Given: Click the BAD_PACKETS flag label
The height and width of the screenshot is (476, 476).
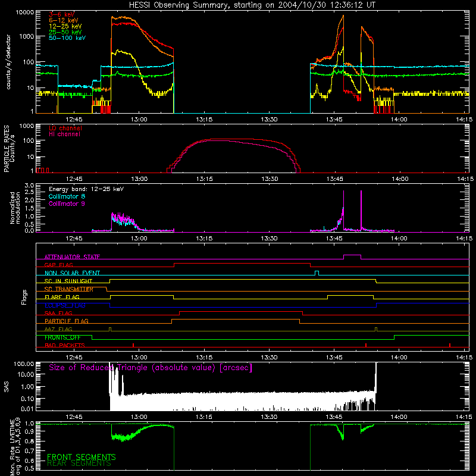Looking at the screenshot, I should pyautogui.click(x=65, y=345).
